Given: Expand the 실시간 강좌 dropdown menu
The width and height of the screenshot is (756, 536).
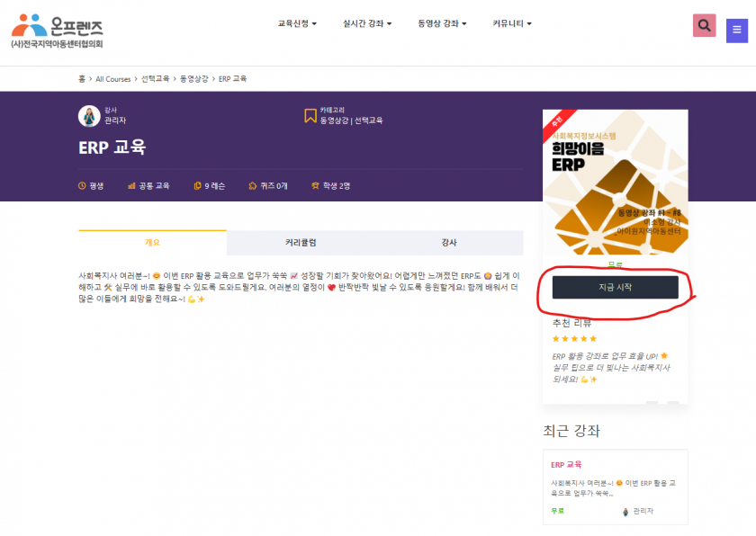Looking at the screenshot, I should point(367,23).
